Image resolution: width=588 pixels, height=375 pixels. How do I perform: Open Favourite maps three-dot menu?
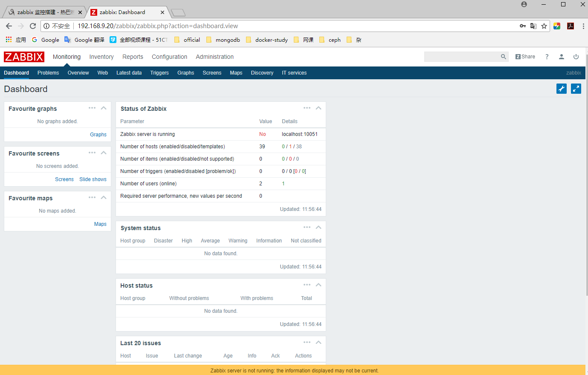click(x=92, y=197)
